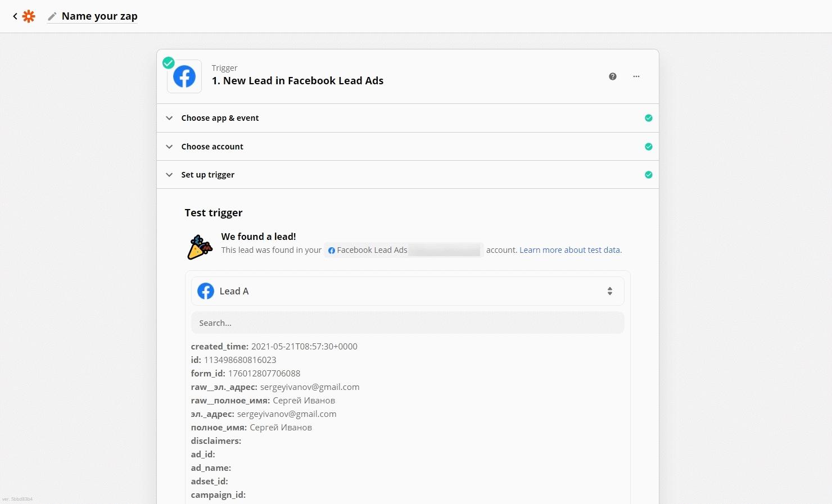Click the Facebook icon beside Lead A

(x=206, y=291)
